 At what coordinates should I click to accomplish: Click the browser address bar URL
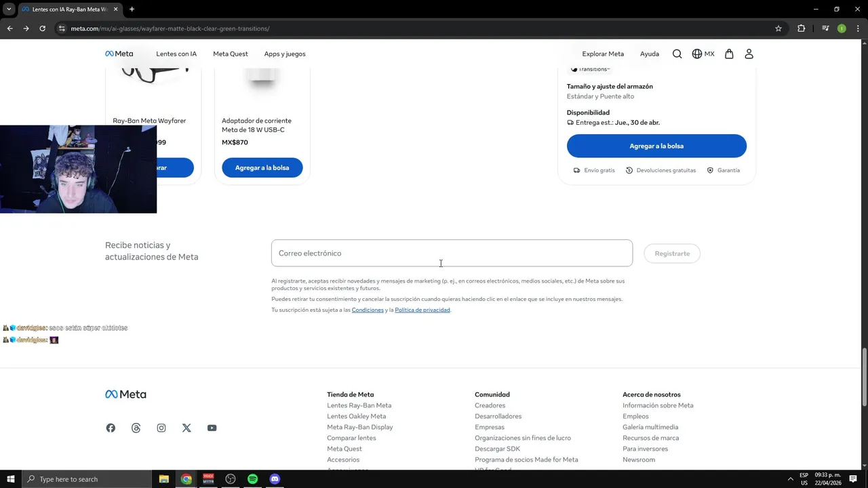170,28
